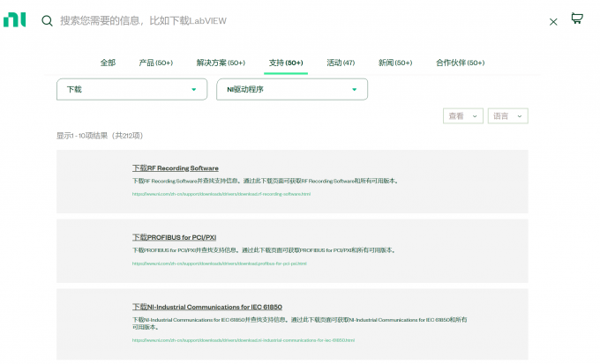Open the rf-recording-software URL link
The height and width of the screenshot is (364, 600).
click(221, 194)
